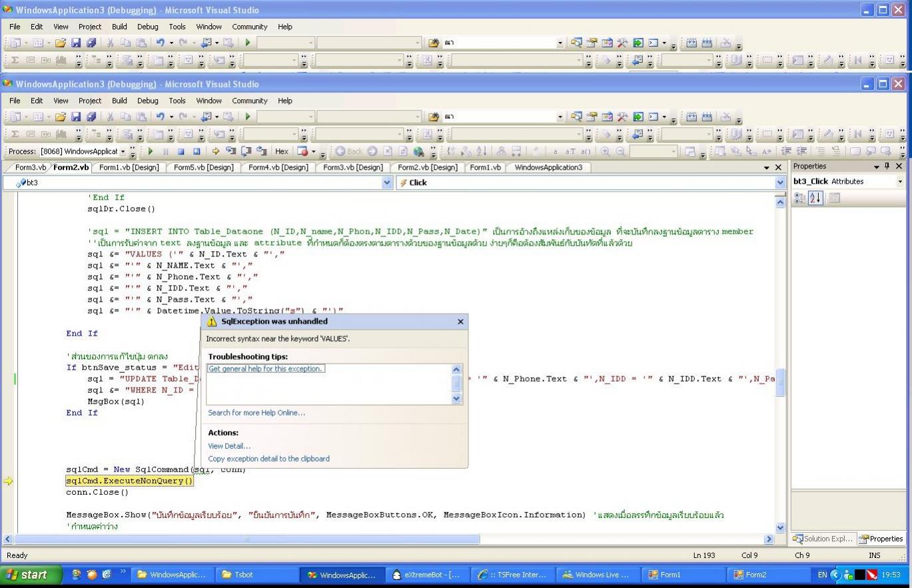Click Break All pause icon in debug toolbar
This screenshot has height=588, width=912.
point(165,151)
